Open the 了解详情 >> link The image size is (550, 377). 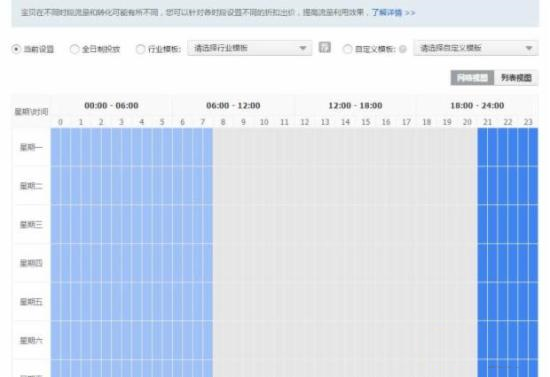[393, 13]
